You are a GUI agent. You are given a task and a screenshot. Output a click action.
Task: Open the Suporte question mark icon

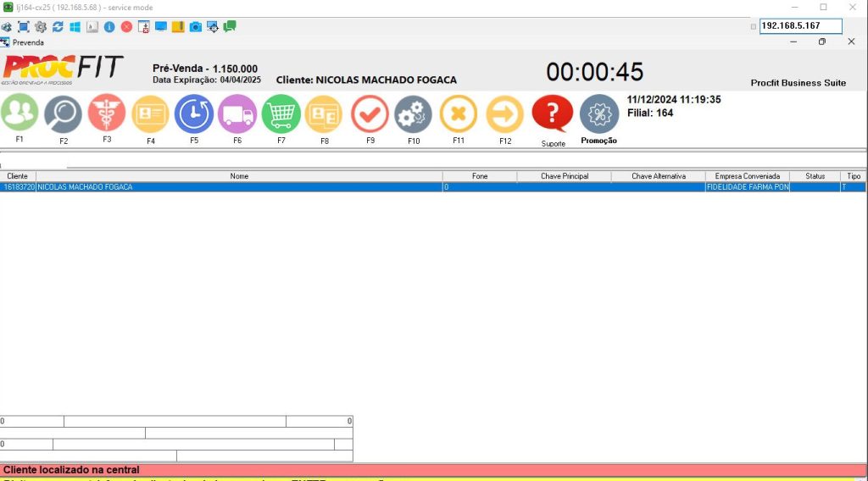(x=553, y=113)
